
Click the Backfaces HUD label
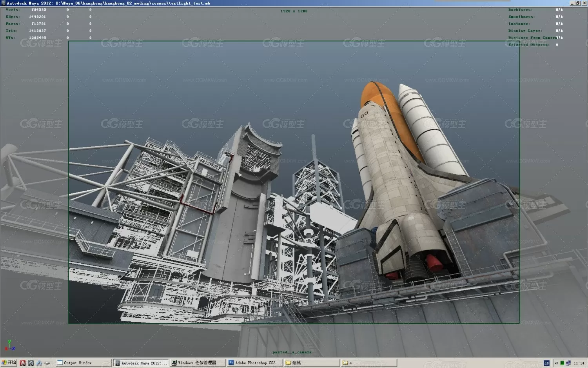tap(520, 10)
